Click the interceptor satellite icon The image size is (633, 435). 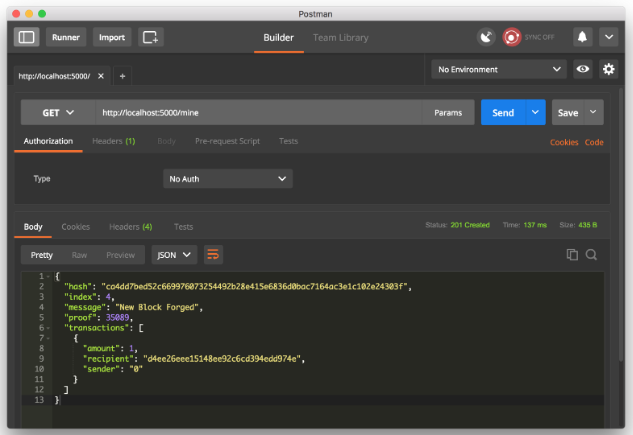pos(486,37)
